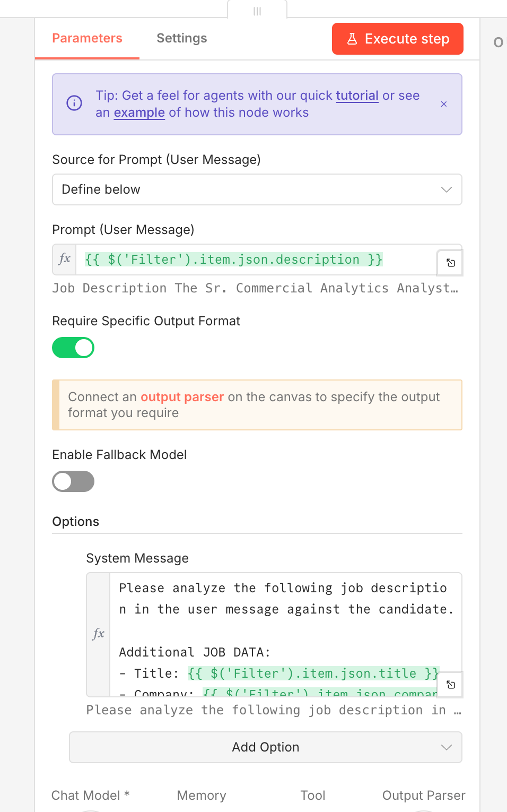Image resolution: width=507 pixels, height=812 pixels.
Task: Disable Require Specific Output Format toggle
Action: 73,348
